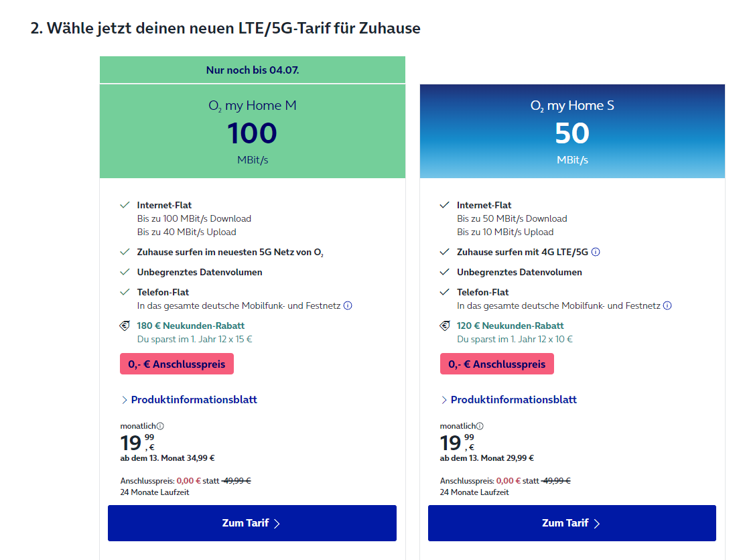Image resolution: width=745 pixels, height=560 pixels.
Task: Open info icon beside 4G LTE/5G text
Action: 596,252
